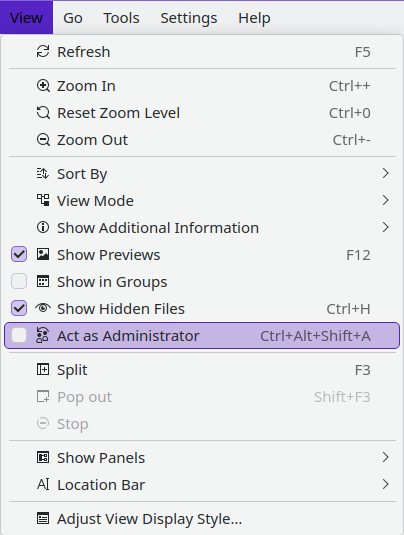Open the Settings menu in menu bar
The width and height of the screenshot is (404, 535).
pyautogui.click(x=189, y=18)
